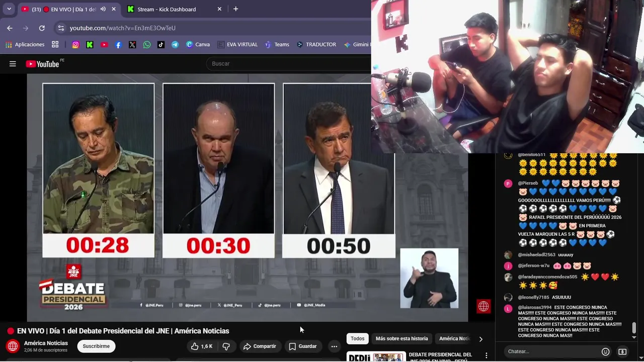This screenshot has height=362, width=644.
Task: Click chat user @leonelfy7185
Action: 533,297
